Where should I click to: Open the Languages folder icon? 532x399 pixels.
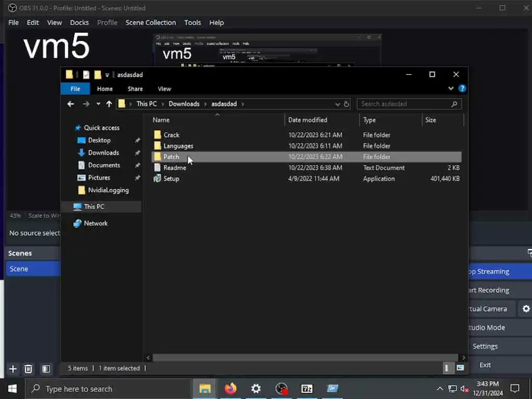[157, 146]
